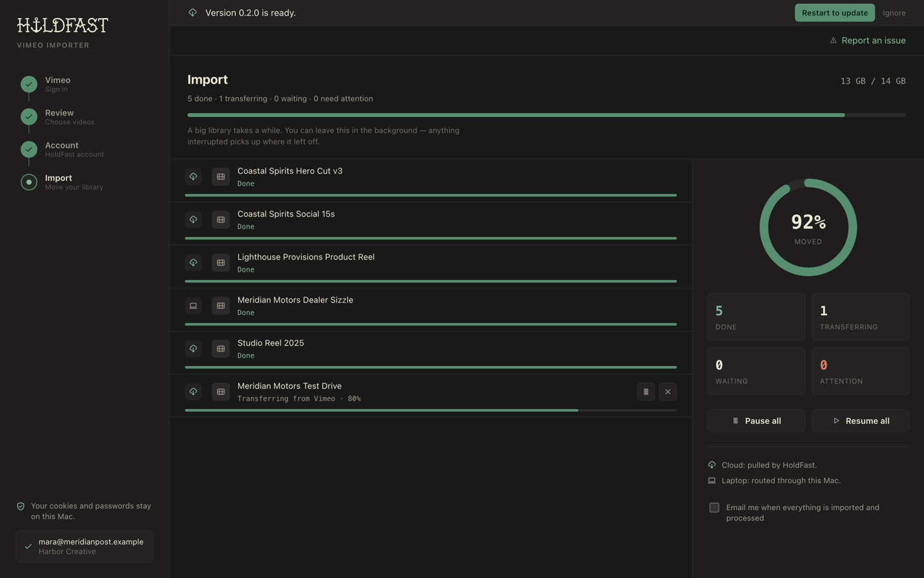Click the overall import progress bar
The width and height of the screenshot is (924, 578).
tap(547, 115)
